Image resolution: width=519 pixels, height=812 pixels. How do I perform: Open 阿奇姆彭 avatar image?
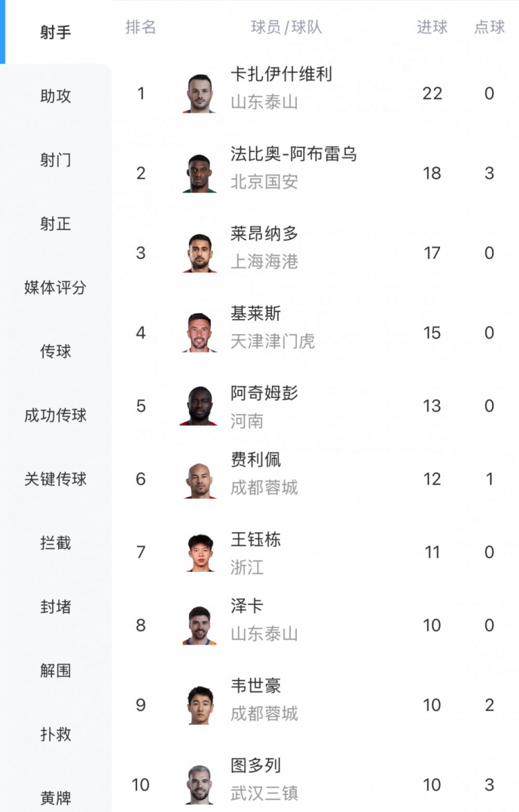[x=199, y=406]
